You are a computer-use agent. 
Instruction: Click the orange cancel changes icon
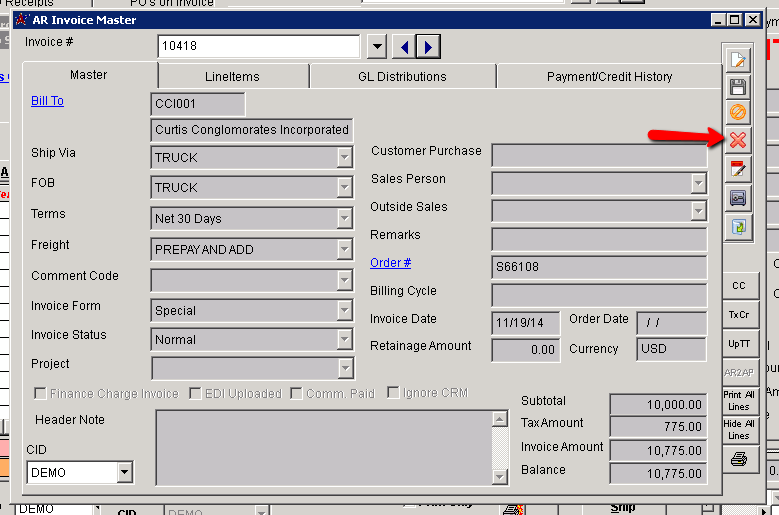pyautogui.click(x=738, y=113)
